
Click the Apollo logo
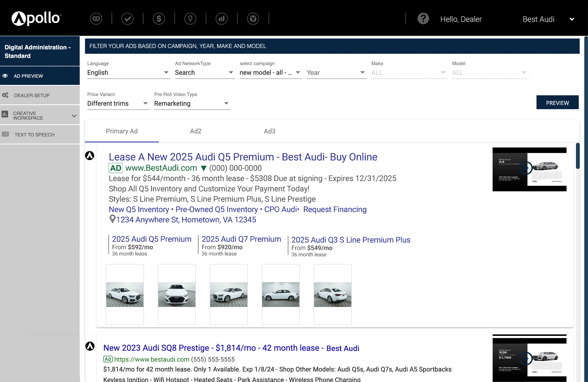[36, 19]
